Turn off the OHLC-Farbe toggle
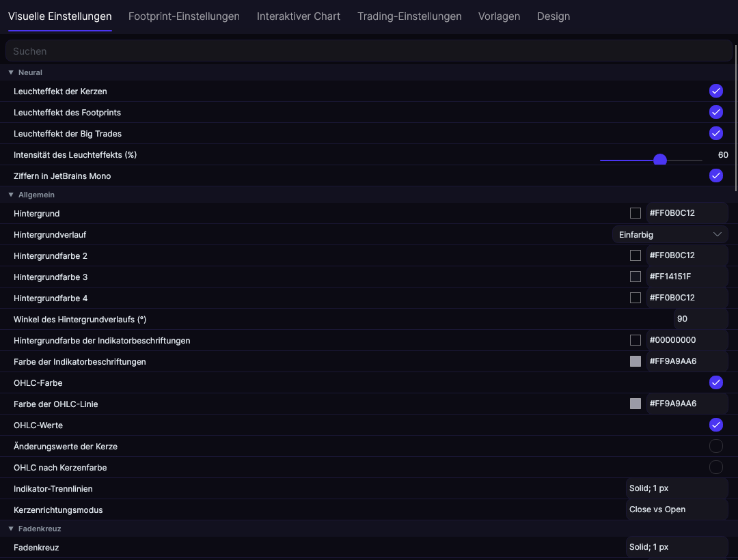Screen dimensions: 738x560 point(716,382)
